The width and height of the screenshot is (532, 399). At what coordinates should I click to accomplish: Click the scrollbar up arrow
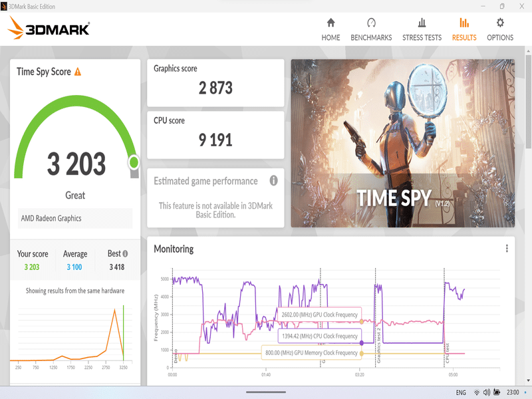coord(528,51)
